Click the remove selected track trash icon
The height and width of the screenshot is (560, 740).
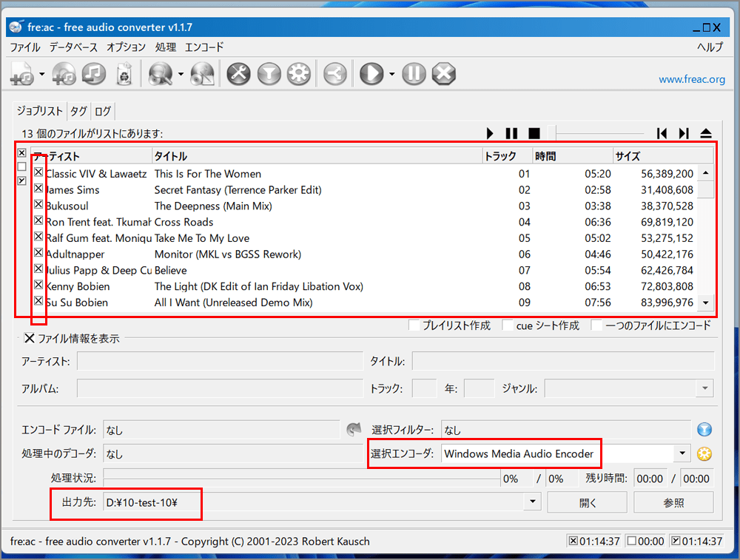pos(124,74)
